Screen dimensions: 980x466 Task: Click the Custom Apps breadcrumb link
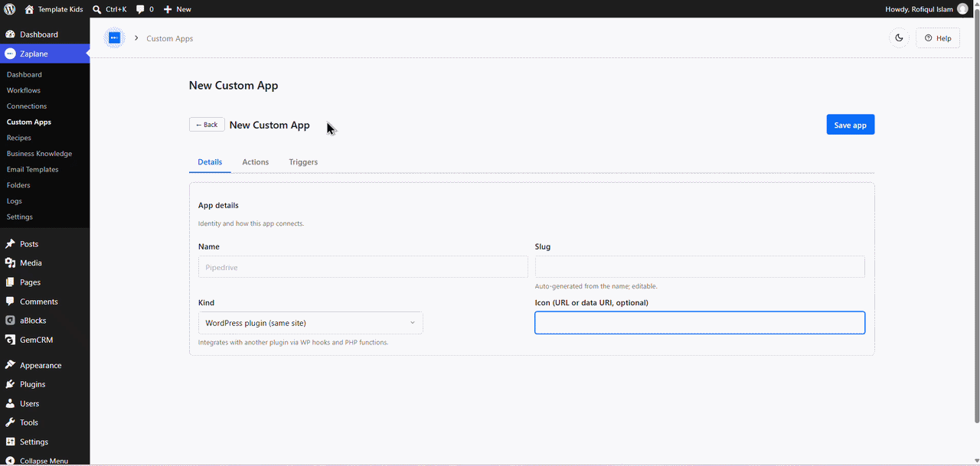pos(170,38)
